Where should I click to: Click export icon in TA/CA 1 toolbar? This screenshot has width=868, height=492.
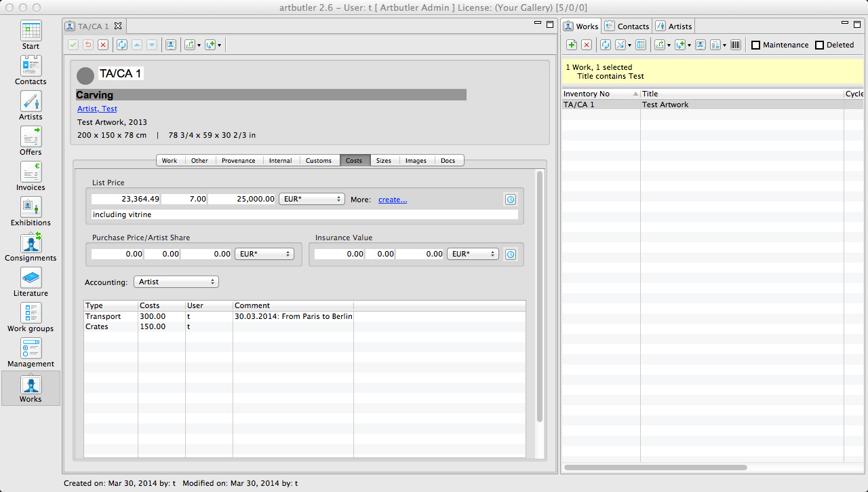point(190,45)
